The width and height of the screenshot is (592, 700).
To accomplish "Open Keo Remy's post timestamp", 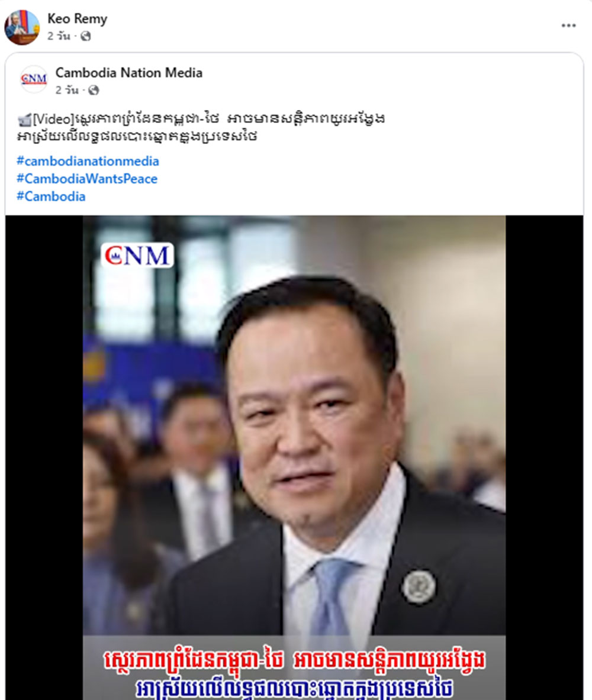I will (x=59, y=36).
